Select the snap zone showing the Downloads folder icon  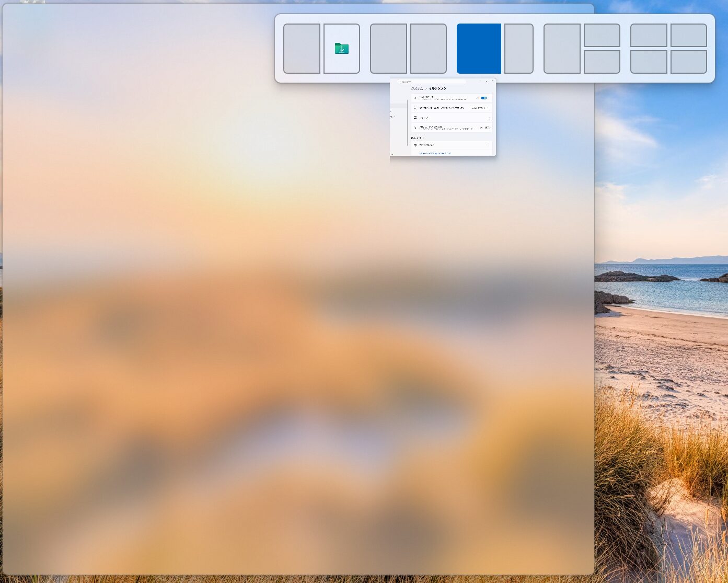tap(342, 49)
